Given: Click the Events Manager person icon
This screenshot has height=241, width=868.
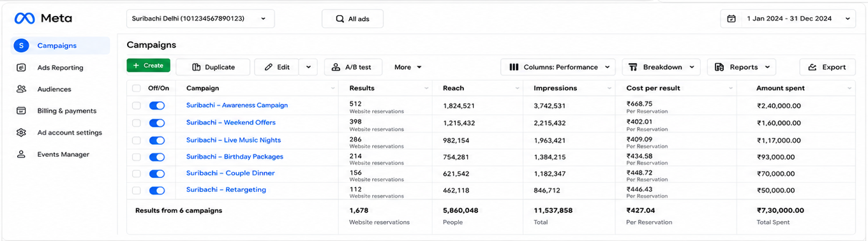Looking at the screenshot, I should click(x=21, y=154).
